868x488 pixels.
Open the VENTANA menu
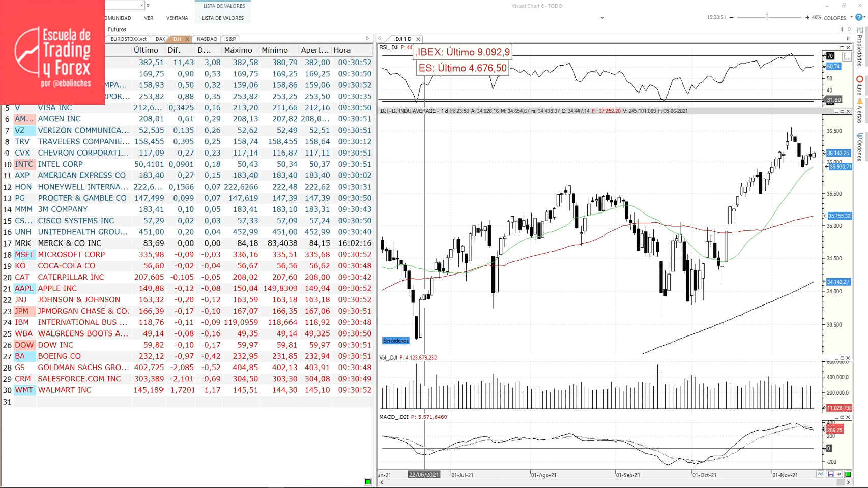pos(177,18)
